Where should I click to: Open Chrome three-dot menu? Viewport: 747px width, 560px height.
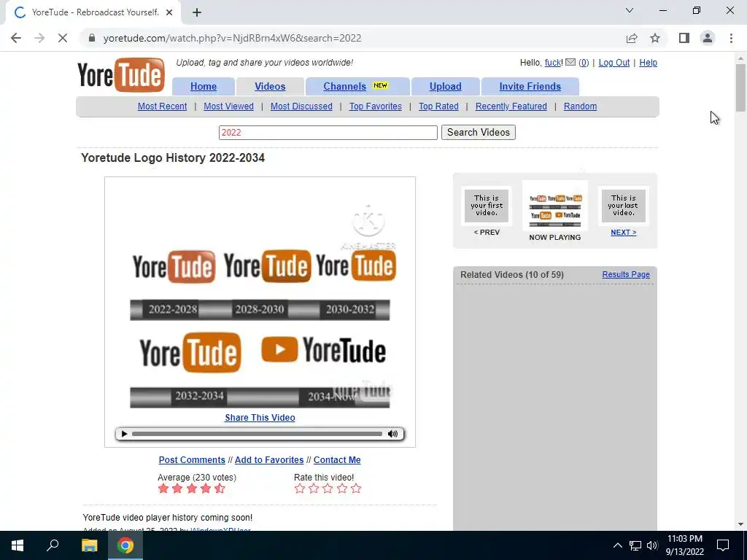click(x=731, y=38)
